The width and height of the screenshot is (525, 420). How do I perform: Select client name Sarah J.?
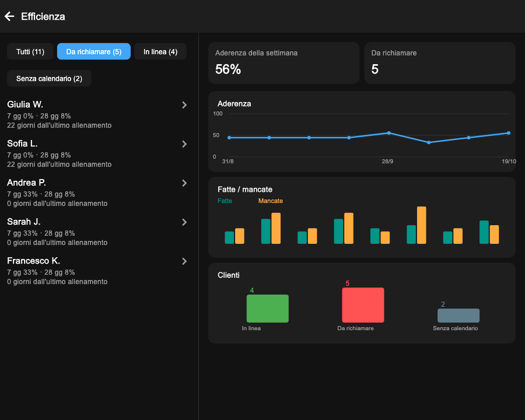[24, 222]
